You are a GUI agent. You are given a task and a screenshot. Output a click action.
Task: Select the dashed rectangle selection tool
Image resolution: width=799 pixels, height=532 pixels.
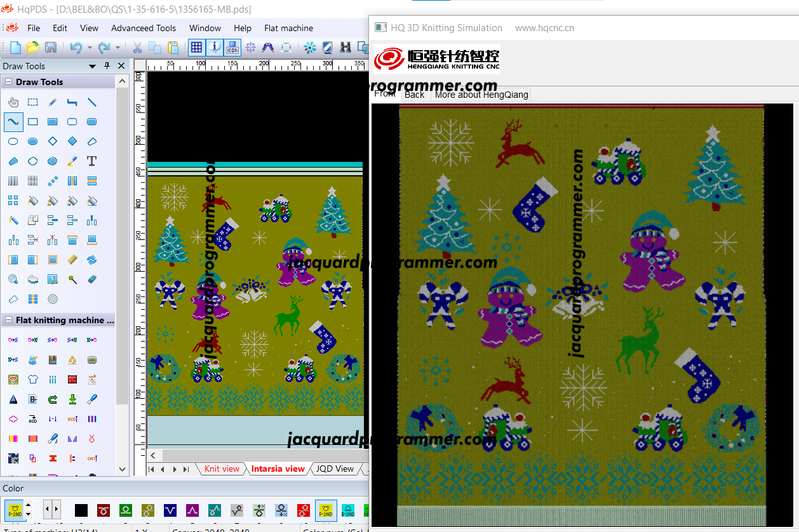32,102
